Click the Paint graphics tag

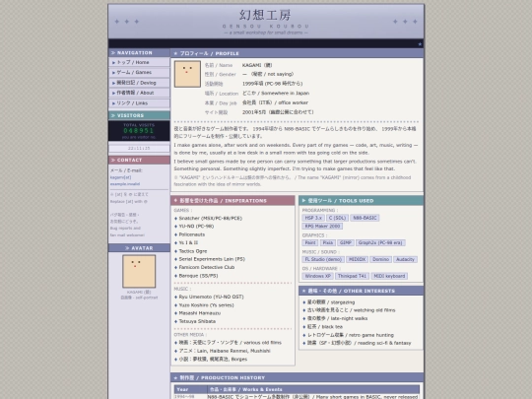point(309,242)
